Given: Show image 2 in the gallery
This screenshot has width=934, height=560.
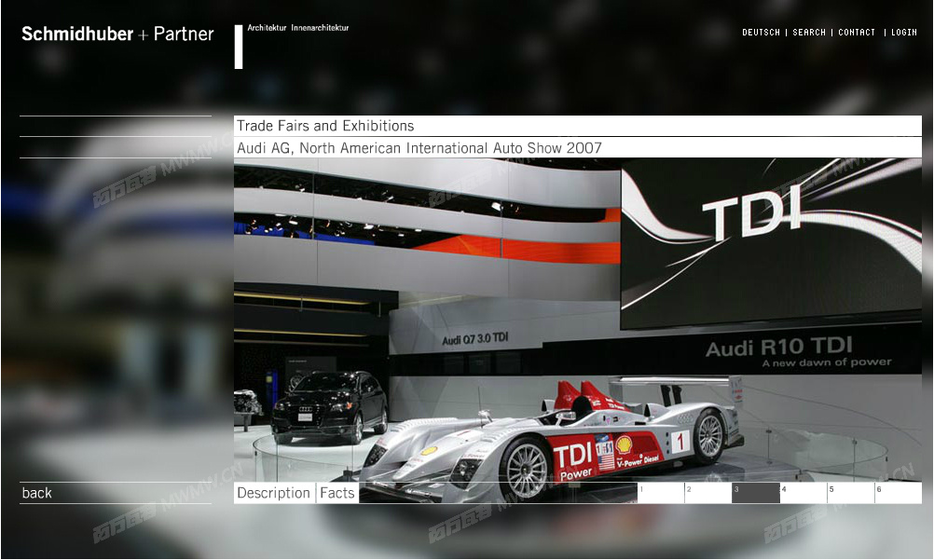Looking at the screenshot, I should pos(708,493).
